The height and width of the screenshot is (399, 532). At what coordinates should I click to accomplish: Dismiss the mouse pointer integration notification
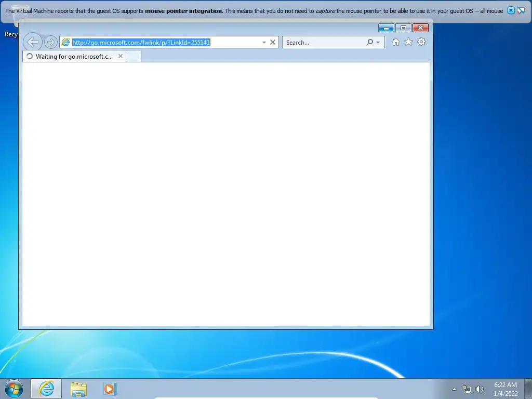(511, 10)
